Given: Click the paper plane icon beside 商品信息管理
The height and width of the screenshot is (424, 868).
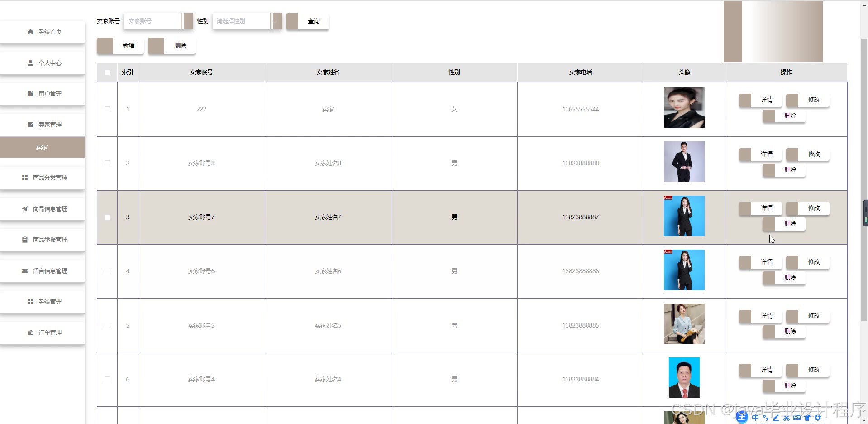Looking at the screenshot, I should (25, 209).
